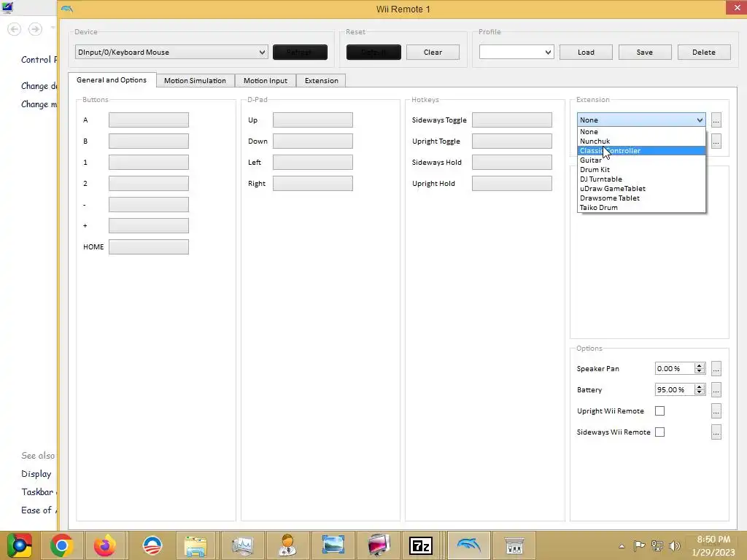Tick the Sideways Wii Remote checkbox
The image size is (747, 560).
(659, 432)
